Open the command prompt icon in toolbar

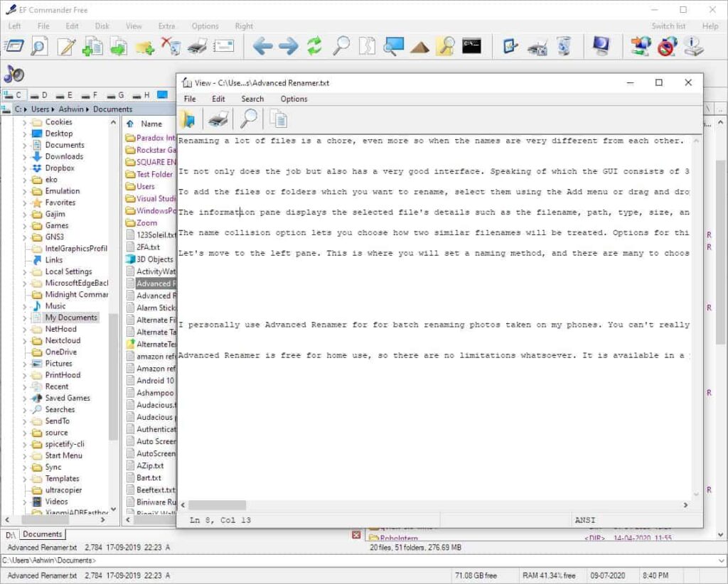pos(471,46)
